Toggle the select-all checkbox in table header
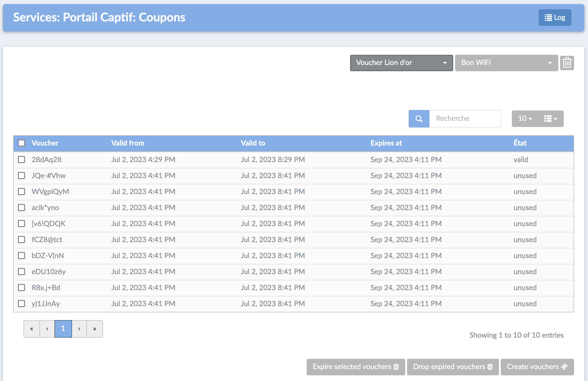Screen dimensions: 588x381 click(x=21, y=143)
